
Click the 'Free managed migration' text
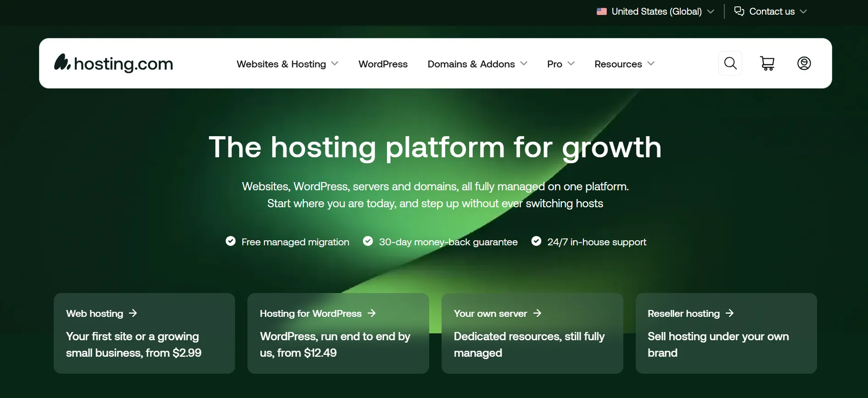click(x=295, y=242)
